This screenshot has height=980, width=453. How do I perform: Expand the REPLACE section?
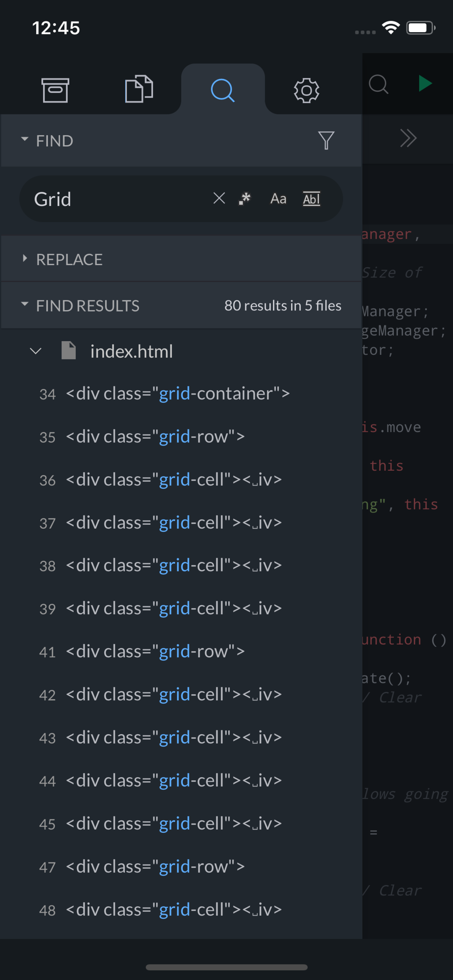[x=25, y=259]
